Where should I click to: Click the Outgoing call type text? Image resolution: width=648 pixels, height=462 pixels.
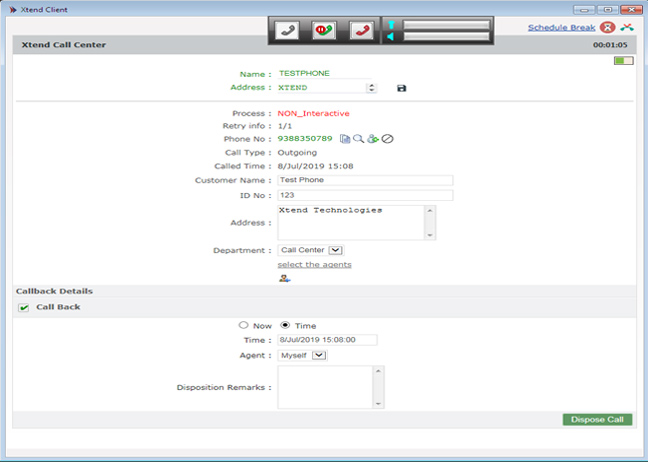pyautogui.click(x=297, y=152)
